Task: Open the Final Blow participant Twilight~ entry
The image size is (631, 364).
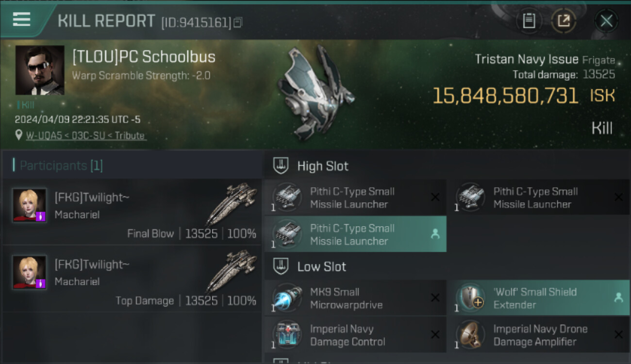Action: click(x=132, y=213)
